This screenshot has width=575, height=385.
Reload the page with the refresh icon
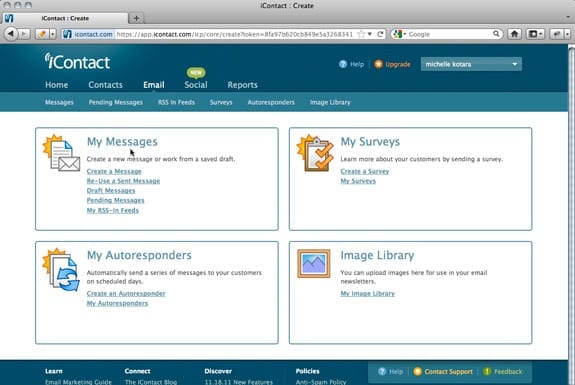pos(380,34)
